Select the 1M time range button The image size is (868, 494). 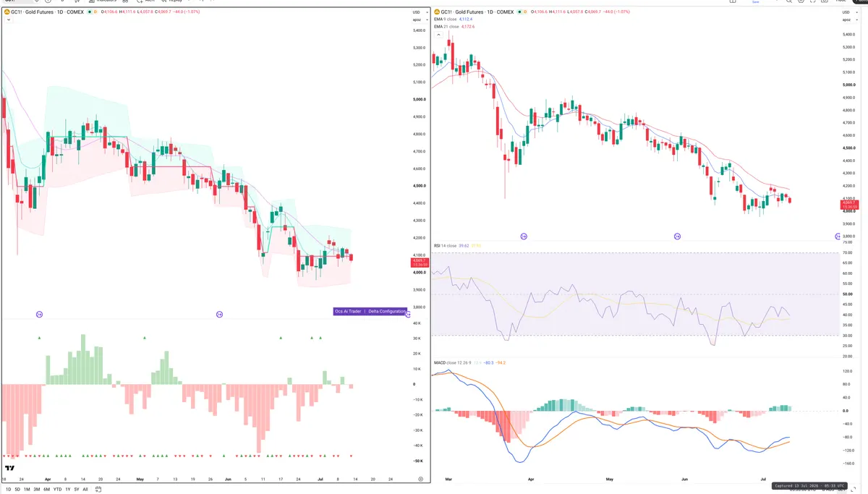tap(27, 490)
